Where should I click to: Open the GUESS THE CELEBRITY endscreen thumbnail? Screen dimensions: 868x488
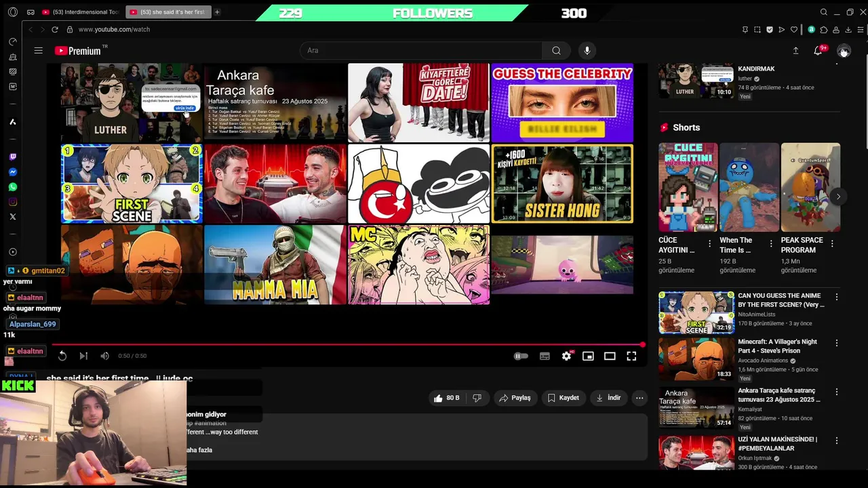[x=562, y=103]
